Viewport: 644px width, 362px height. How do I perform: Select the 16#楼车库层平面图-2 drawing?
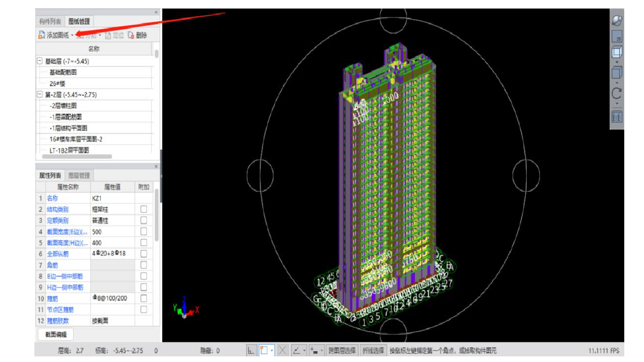click(x=76, y=139)
